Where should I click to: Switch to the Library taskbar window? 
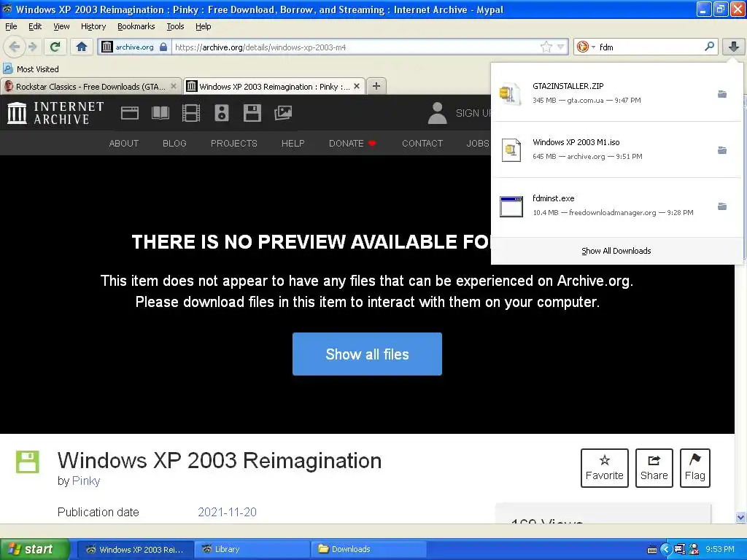252,549
